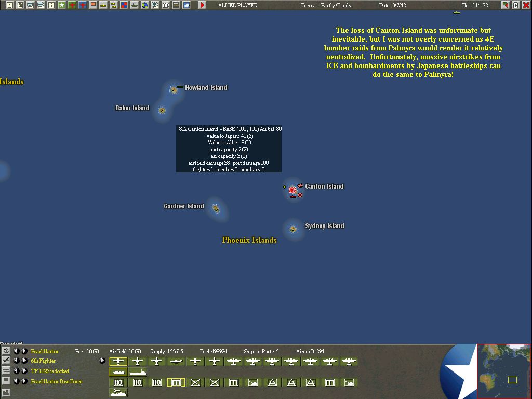Click the red and blue checkered squares icon

tap(124, 5)
